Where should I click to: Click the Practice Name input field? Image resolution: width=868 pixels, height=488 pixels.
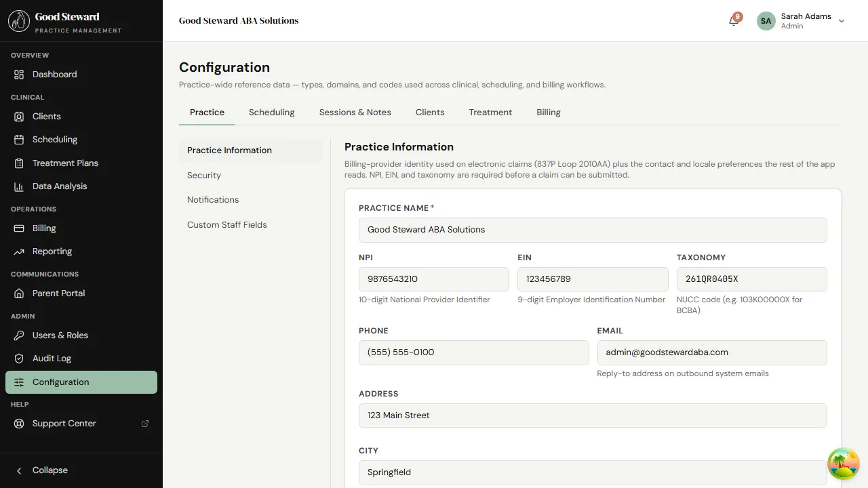point(593,230)
